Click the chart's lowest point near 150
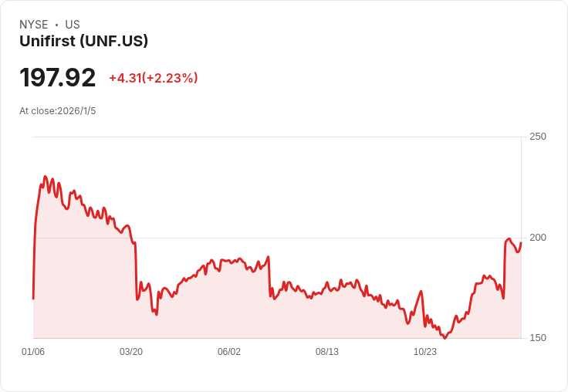Screen dimensions: 568x392 [x=445, y=338]
